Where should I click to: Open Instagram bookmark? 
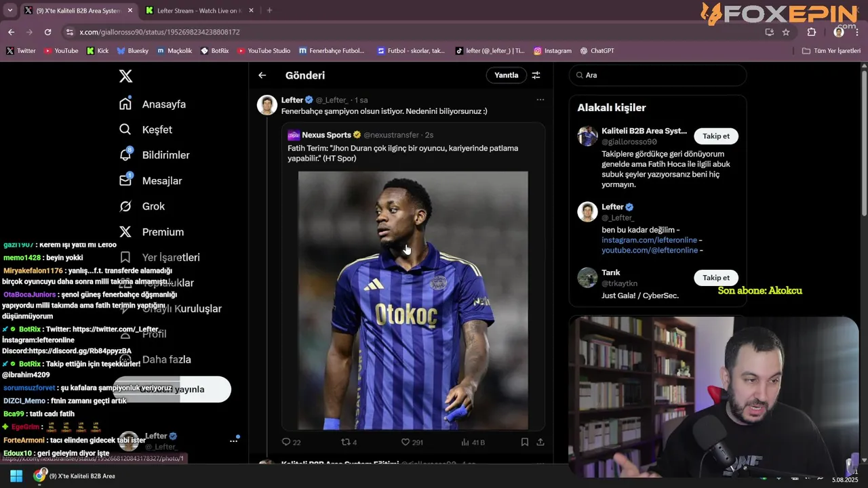[553, 51]
